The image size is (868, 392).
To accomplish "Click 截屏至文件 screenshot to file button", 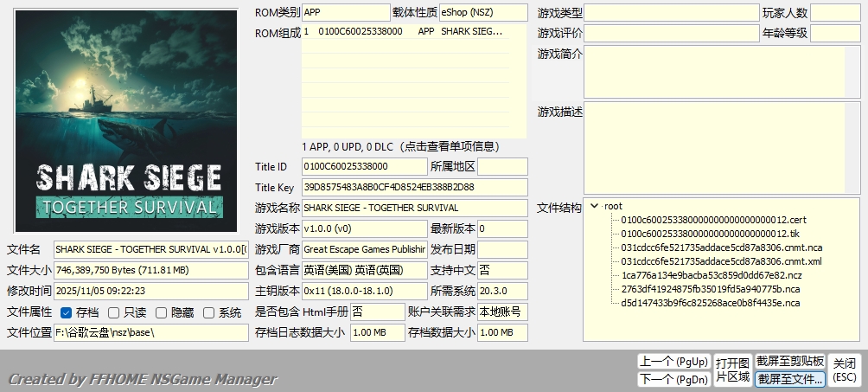I will [x=789, y=379].
